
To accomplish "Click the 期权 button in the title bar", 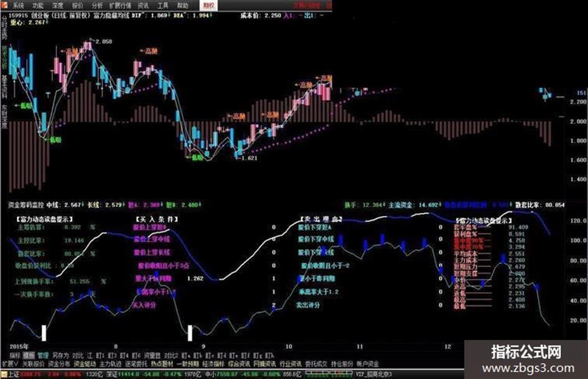I will coord(208,5).
